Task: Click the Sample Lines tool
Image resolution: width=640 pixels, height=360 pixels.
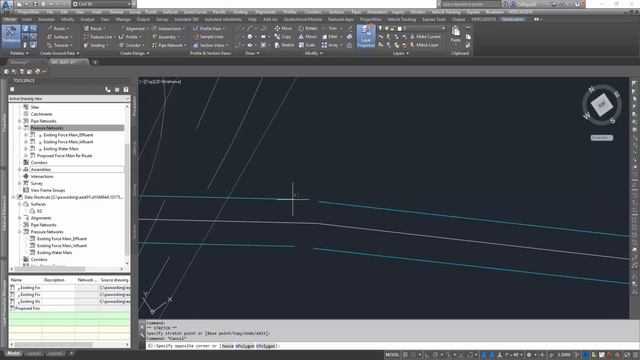Action: [208, 37]
